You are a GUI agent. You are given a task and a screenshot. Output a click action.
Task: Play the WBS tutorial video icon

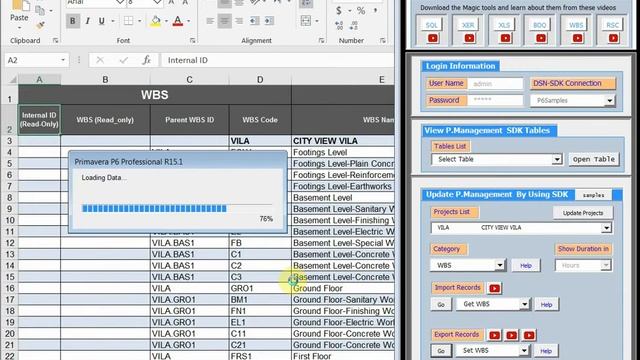577,38
